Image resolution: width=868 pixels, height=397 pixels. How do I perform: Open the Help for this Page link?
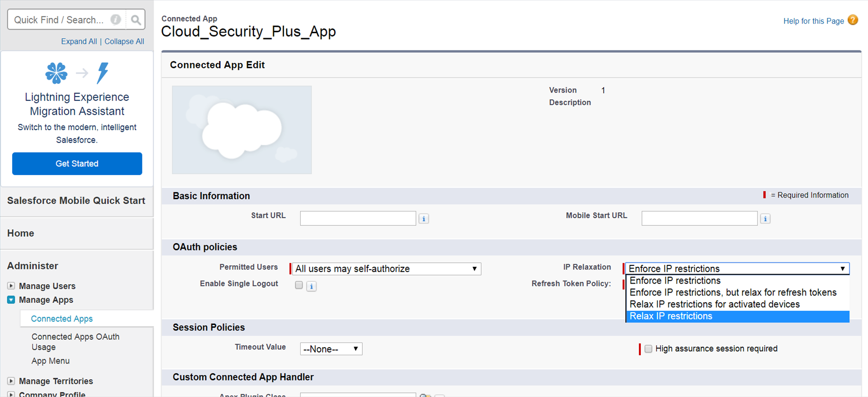(814, 21)
